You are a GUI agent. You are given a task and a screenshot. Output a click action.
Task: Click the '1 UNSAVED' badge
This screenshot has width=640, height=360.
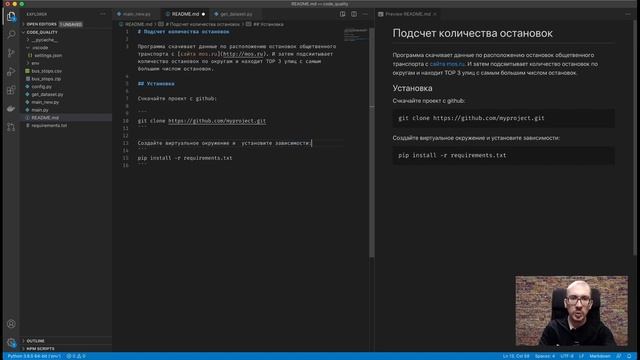point(71,24)
